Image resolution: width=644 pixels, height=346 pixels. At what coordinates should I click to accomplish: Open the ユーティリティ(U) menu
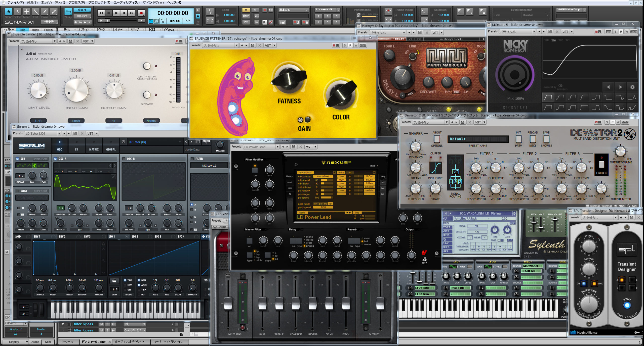[127, 3]
